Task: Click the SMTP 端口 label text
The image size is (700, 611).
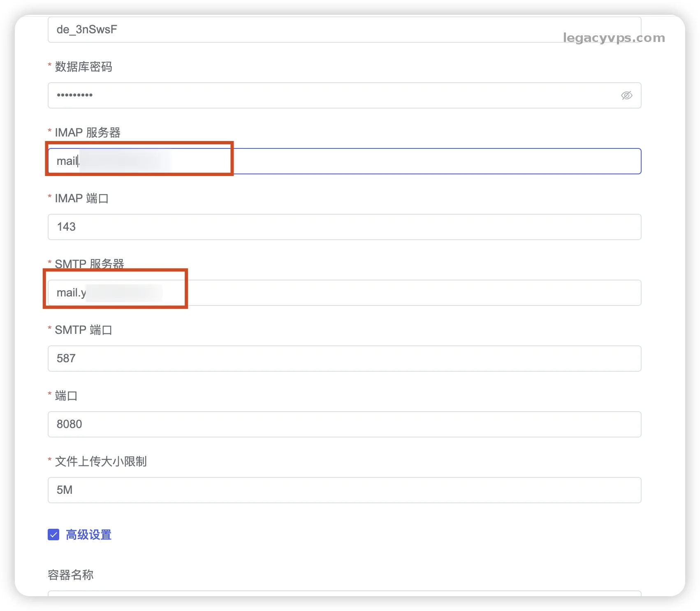Action: (x=83, y=330)
